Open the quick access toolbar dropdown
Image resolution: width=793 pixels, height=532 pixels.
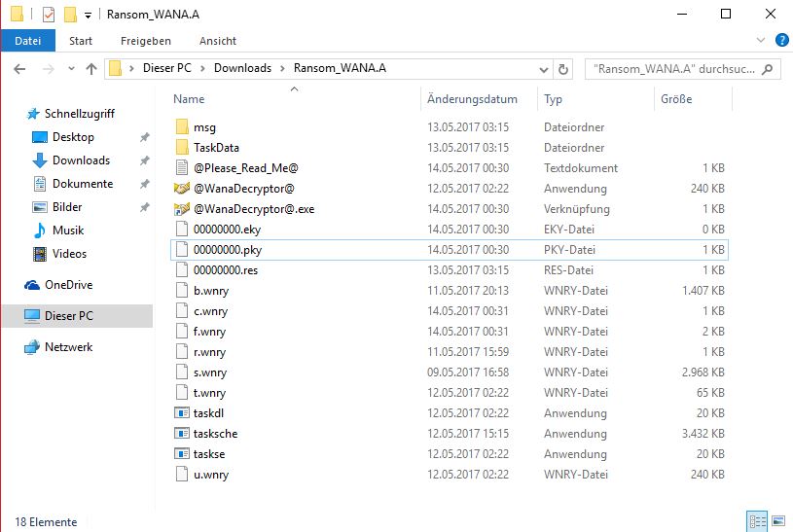coord(89,15)
